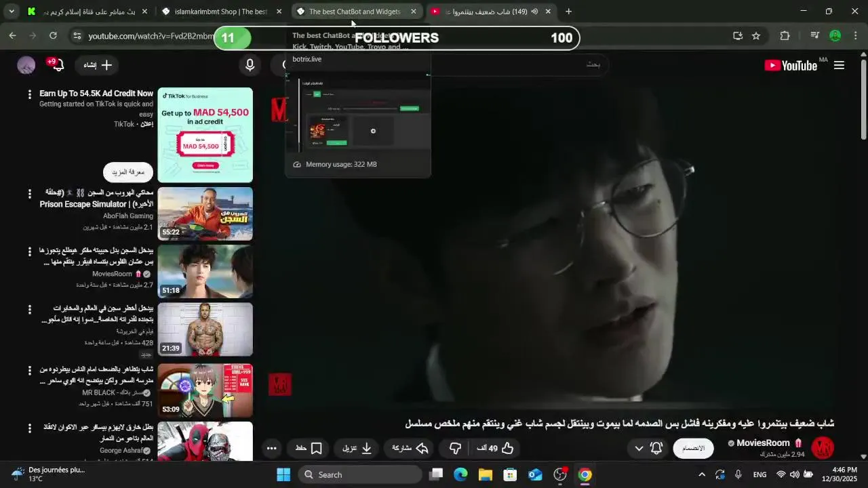The image size is (868, 488).
Task: Open options for Prison Escape Simulator video
Action: tap(29, 194)
